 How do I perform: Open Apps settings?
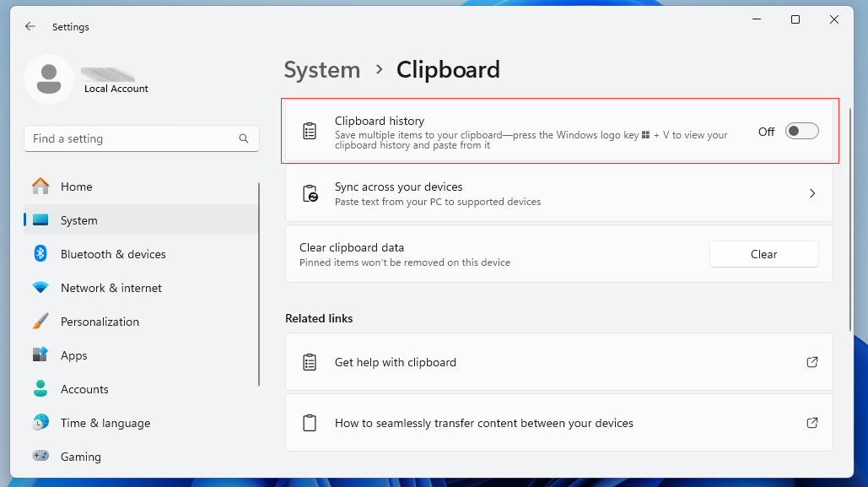tap(141, 355)
